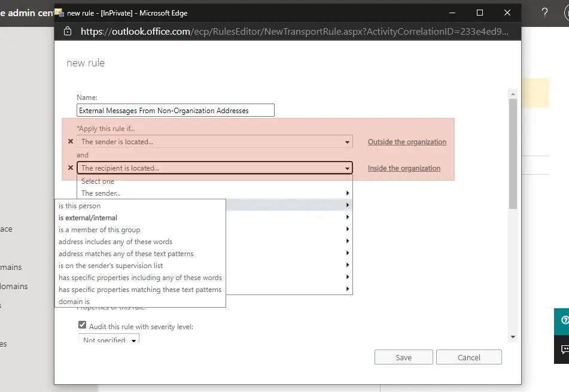569x392 pixels.
Task: Click the mail rule favicon in title bar
Action: click(59, 13)
